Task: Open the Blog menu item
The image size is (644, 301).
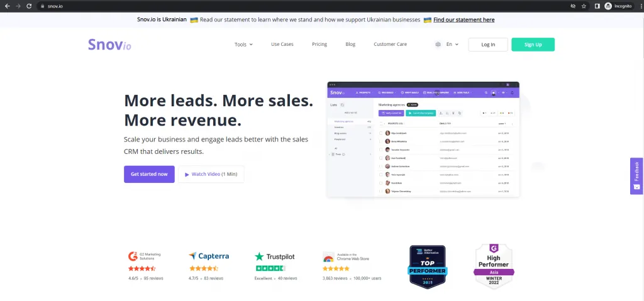Action: pos(350,44)
